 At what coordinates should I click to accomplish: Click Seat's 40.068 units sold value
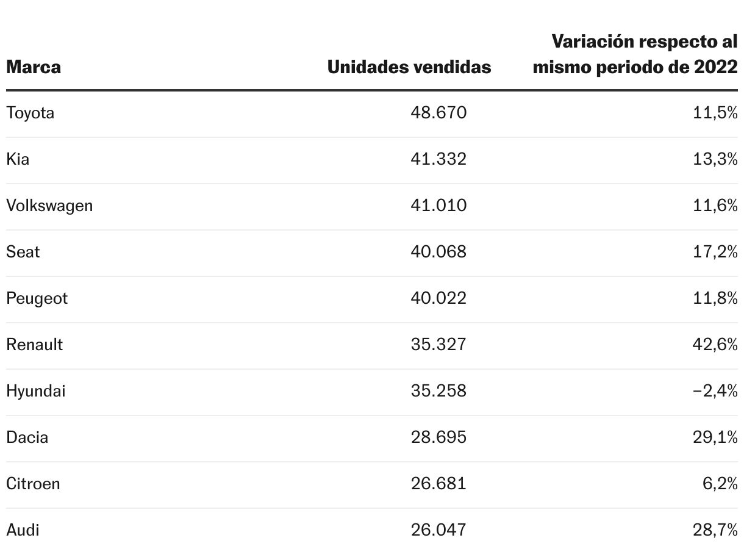coord(439,252)
